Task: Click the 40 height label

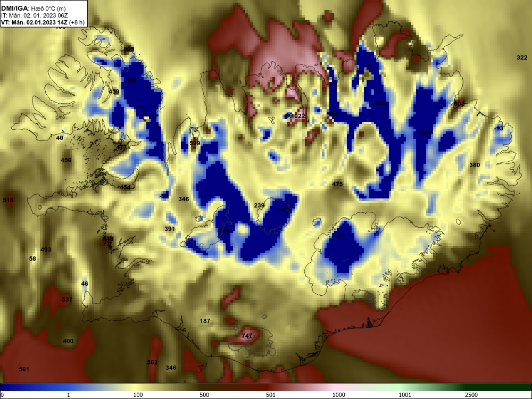Action: (60, 138)
